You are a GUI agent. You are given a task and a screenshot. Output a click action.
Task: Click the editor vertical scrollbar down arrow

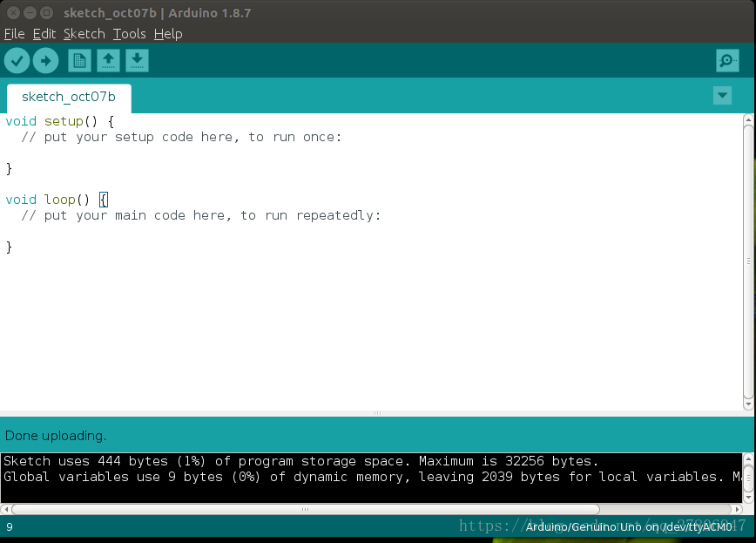(x=748, y=404)
